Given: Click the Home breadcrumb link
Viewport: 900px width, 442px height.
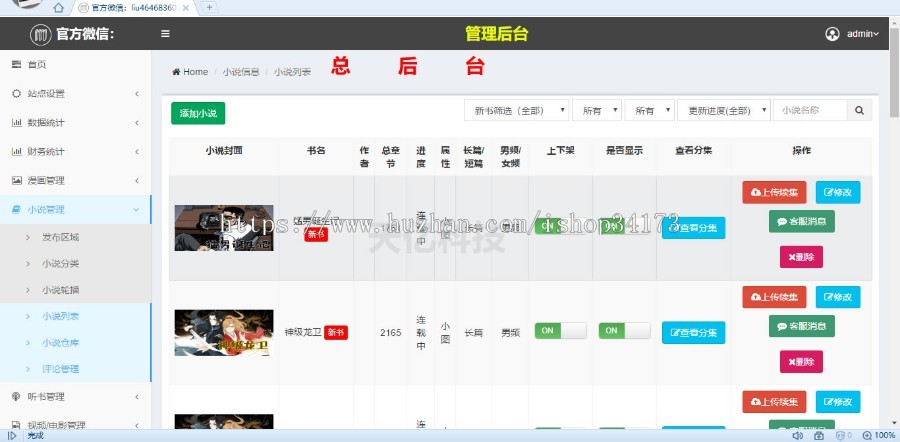Looking at the screenshot, I should tap(196, 72).
